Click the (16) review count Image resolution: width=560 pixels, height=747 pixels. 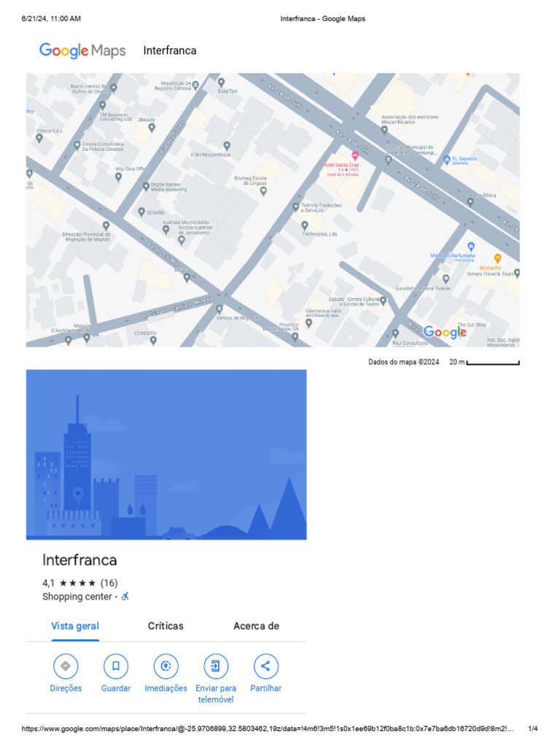[109, 583]
